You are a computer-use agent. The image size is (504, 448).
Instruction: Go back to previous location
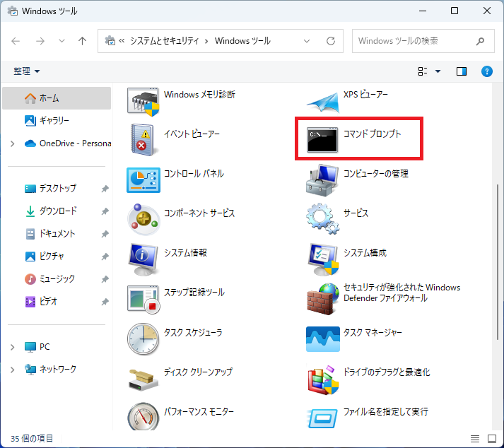click(x=16, y=41)
